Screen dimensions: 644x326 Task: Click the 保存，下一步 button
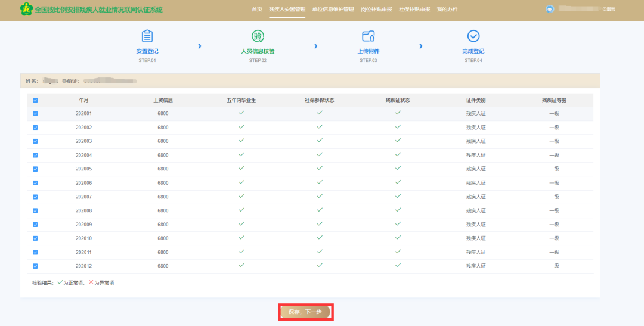[x=305, y=312]
